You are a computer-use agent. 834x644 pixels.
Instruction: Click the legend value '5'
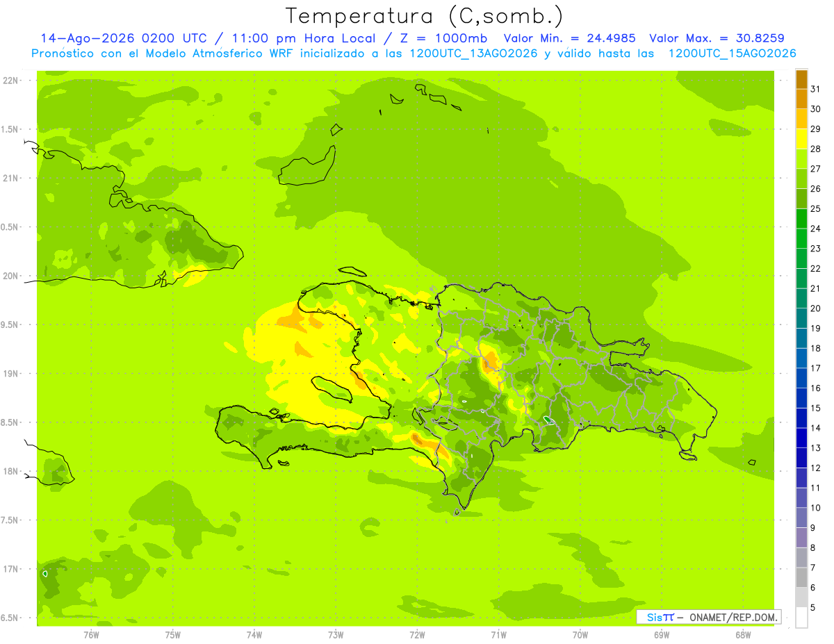point(812,609)
